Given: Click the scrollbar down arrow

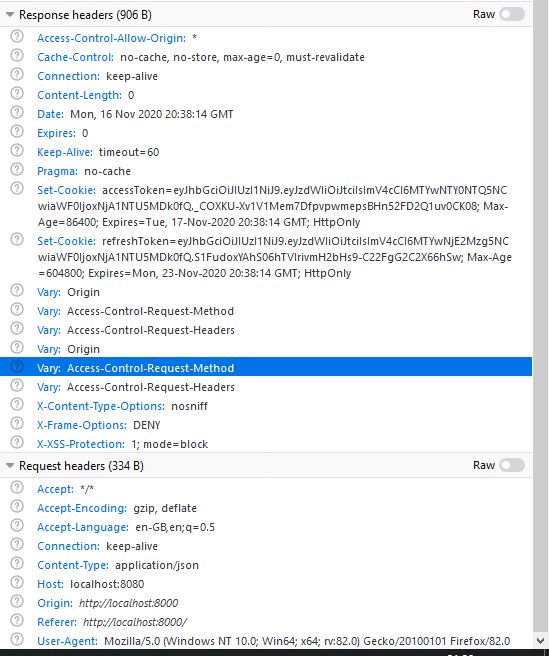Looking at the screenshot, I should [541, 640].
